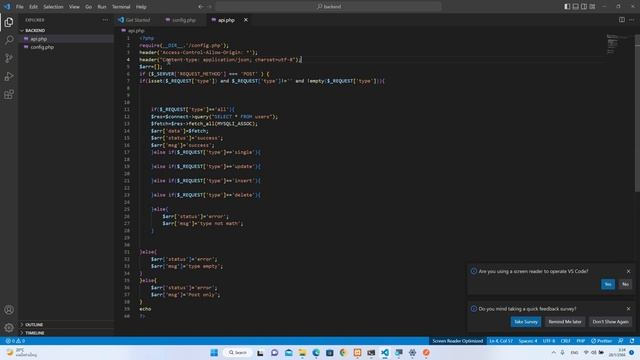640x360 pixels.
Task: Open the Go menu
Action: pos(89,7)
